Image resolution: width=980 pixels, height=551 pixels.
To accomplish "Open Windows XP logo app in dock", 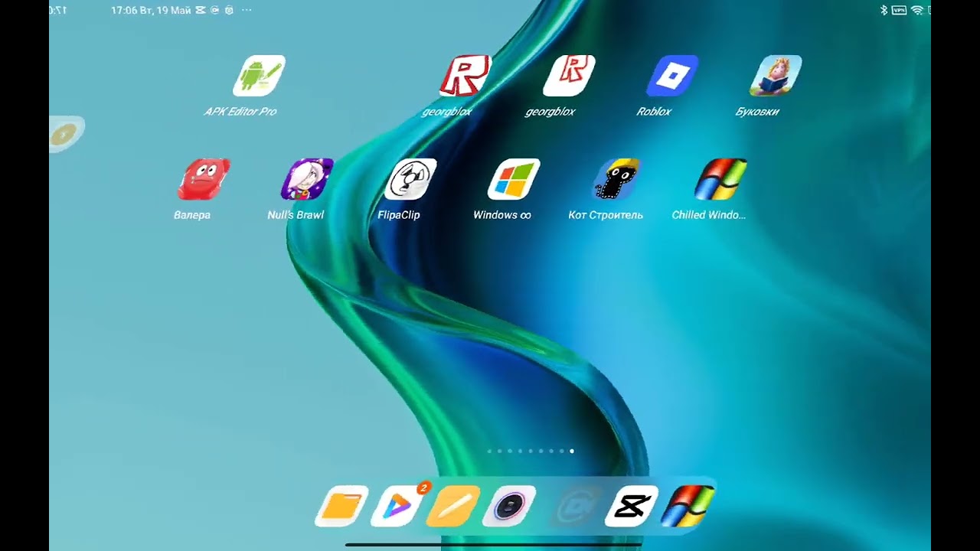I will (688, 506).
